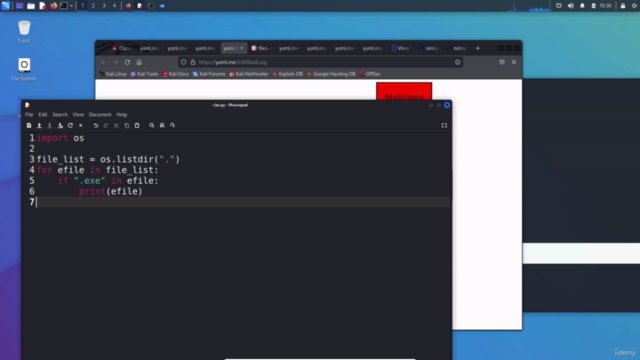Click code line 'import os' in editor
Screen dimensions: 640x360
pyautogui.click(x=60, y=138)
